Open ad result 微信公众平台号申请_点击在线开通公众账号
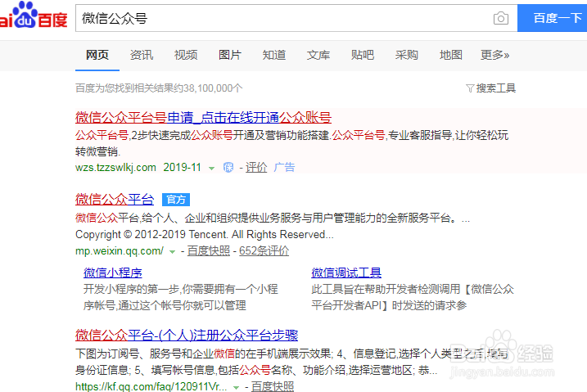Viewport: 587px width, 392px height. tap(203, 118)
